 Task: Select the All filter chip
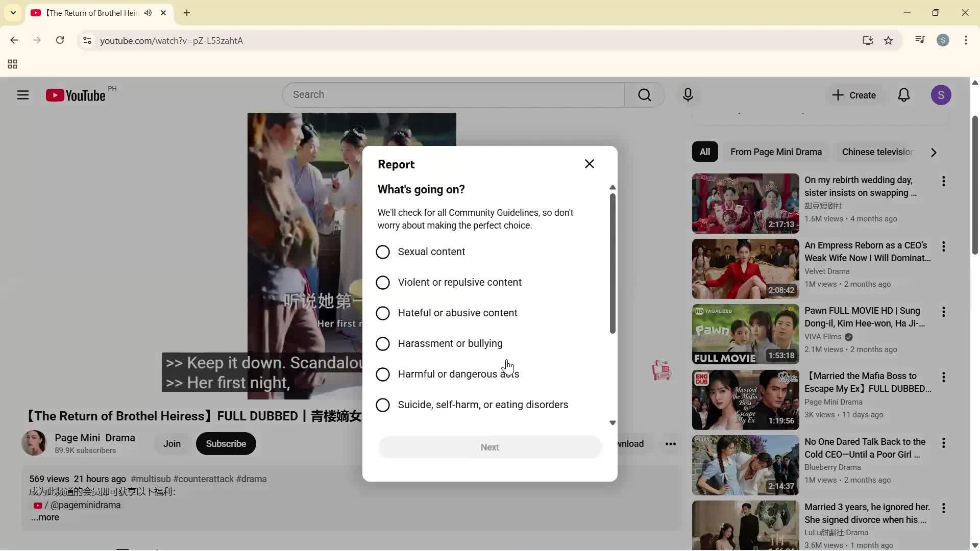pos(704,152)
